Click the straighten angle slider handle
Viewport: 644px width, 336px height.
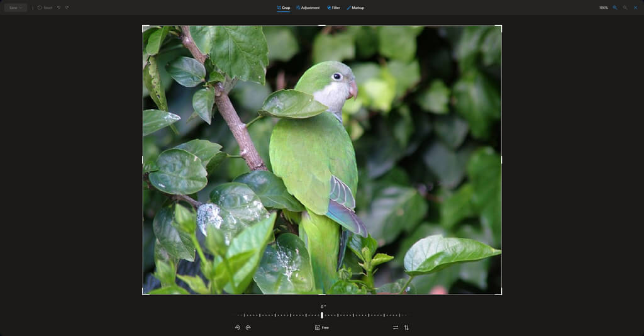[322, 315]
